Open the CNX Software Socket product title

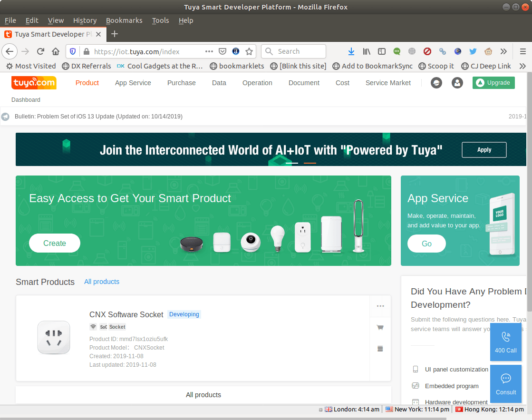point(126,315)
